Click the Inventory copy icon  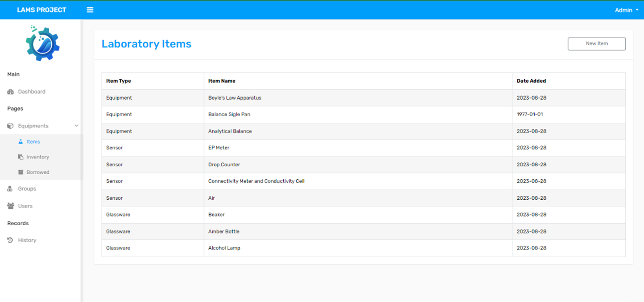point(20,157)
